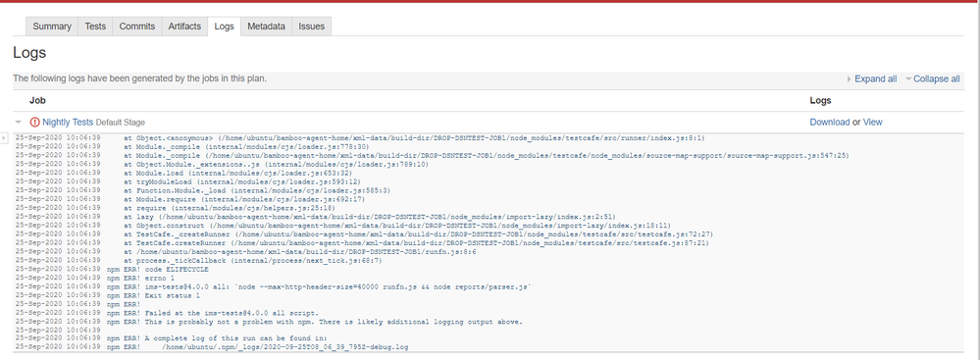Switch to the Tests tab
The image size is (980, 360).
click(x=95, y=26)
